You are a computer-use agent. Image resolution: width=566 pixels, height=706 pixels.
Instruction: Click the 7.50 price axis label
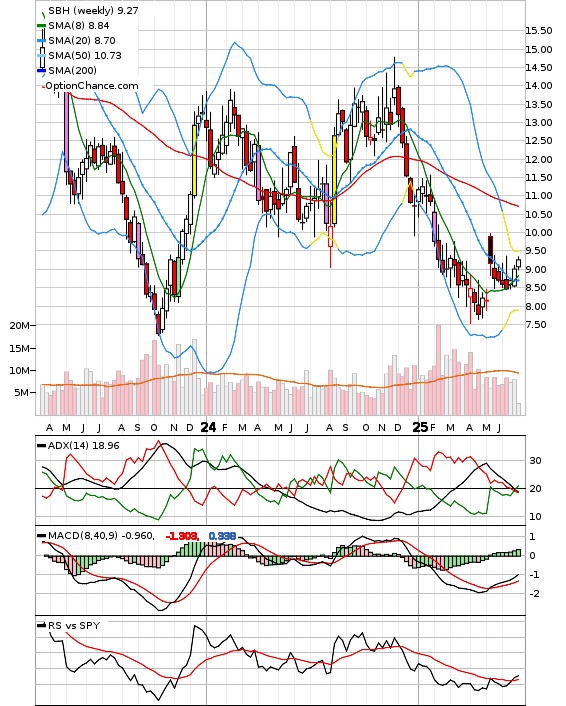click(x=536, y=325)
